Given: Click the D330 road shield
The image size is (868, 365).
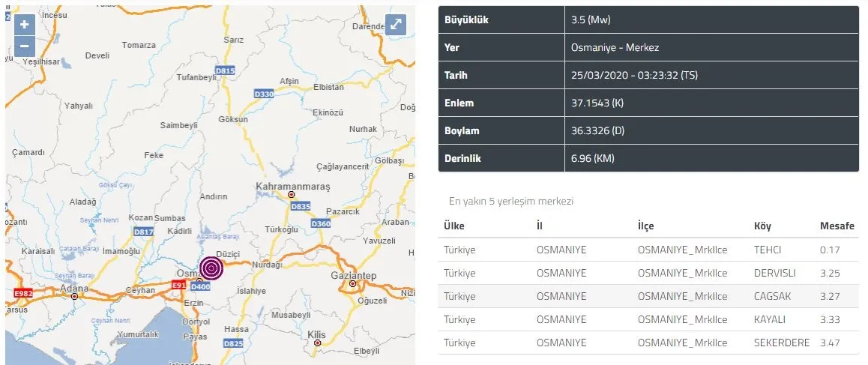Looking at the screenshot, I should (x=263, y=94).
